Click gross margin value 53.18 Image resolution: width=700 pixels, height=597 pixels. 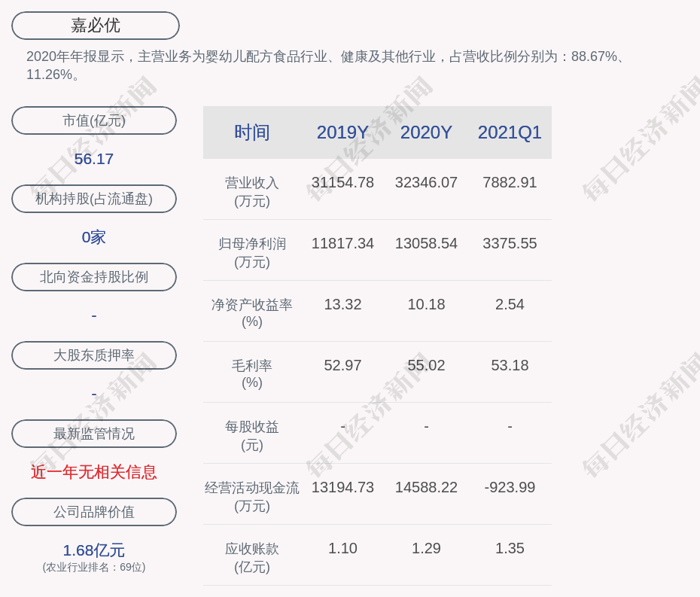click(x=510, y=365)
